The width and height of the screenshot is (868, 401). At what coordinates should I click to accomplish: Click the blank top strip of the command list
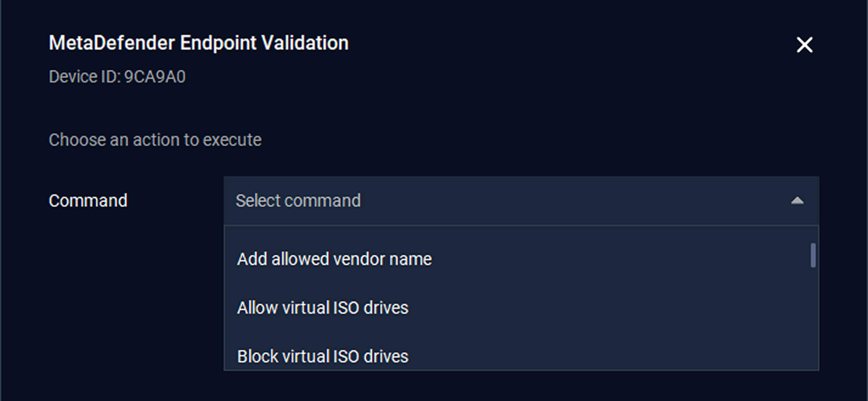pyautogui.click(x=507, y=233)
